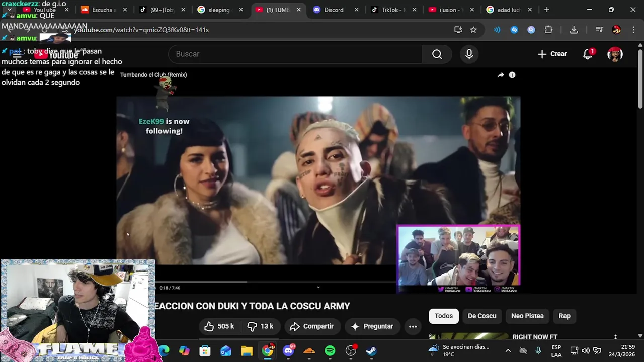Open the video info icon
Viewport: 644px width, 362px height.
[x=512, y=75]
